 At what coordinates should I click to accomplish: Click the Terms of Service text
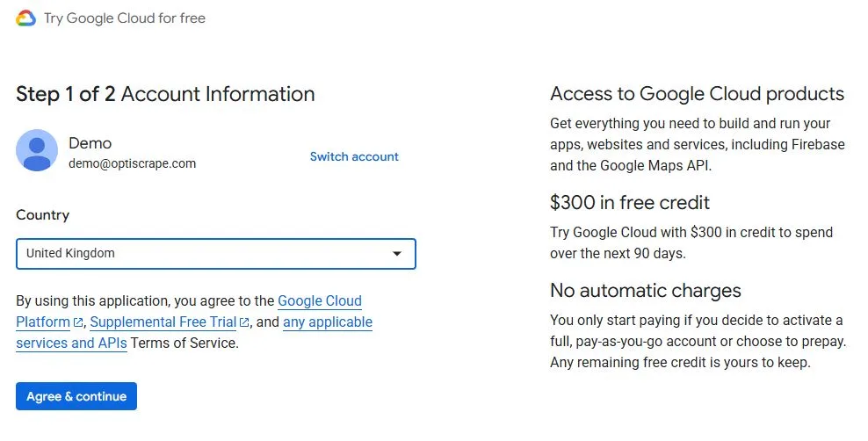click(x=184, y=343)
